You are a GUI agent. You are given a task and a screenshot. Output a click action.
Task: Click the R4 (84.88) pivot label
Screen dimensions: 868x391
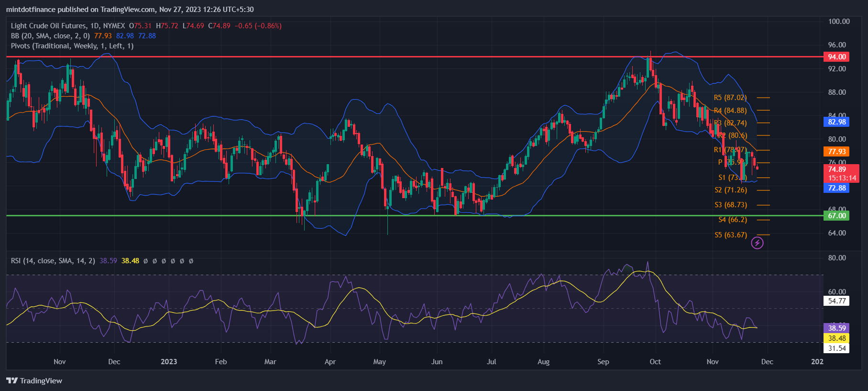coord(730,111)
